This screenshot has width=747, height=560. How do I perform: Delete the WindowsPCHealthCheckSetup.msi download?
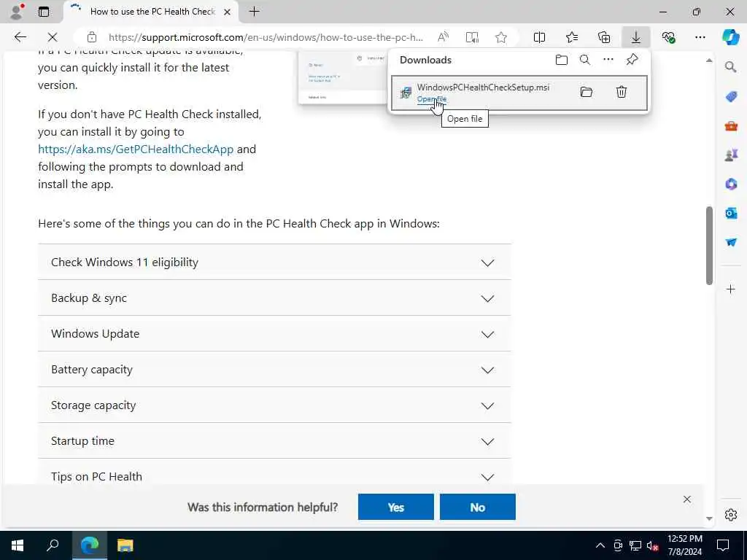tap(622, 92)
